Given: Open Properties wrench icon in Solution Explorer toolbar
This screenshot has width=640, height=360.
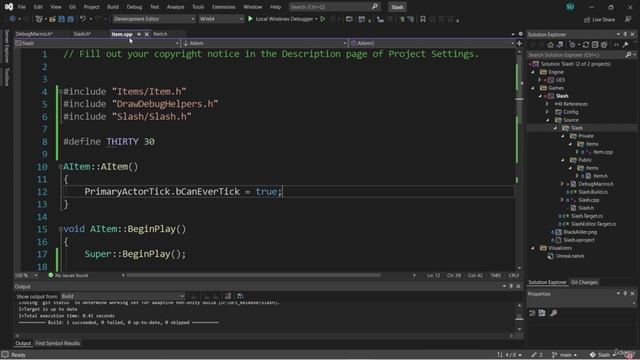Looking at the screenshot, I should pos(625,45).
